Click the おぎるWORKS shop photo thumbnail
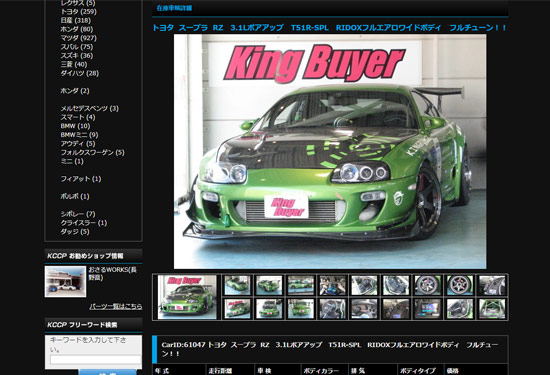The image size is (550, 375). tap(65, 281)
